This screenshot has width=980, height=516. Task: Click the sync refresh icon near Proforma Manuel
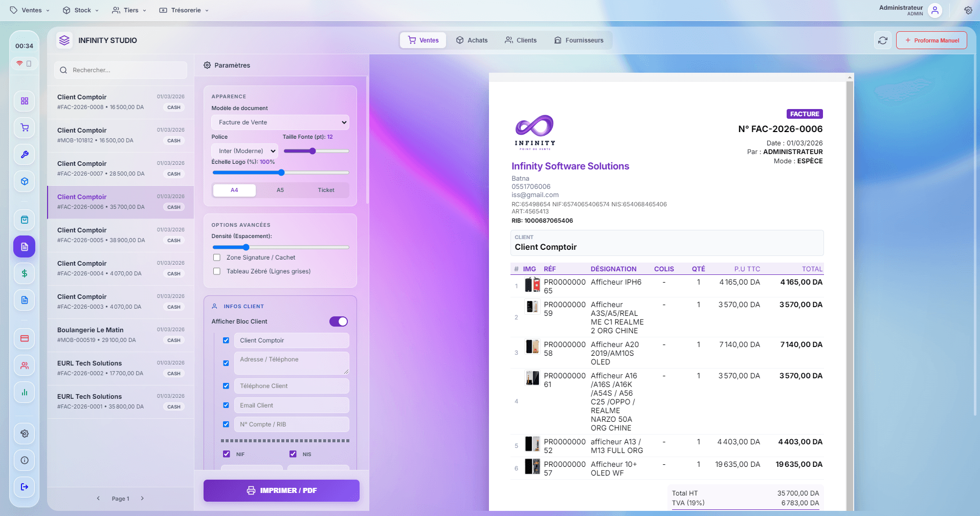click(882, 40)
